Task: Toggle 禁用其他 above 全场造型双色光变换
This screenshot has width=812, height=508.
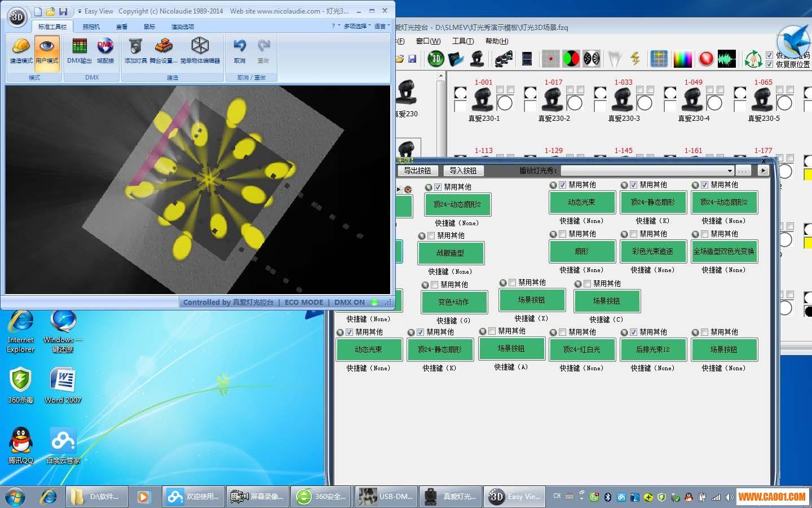Action: pos(704,234)
